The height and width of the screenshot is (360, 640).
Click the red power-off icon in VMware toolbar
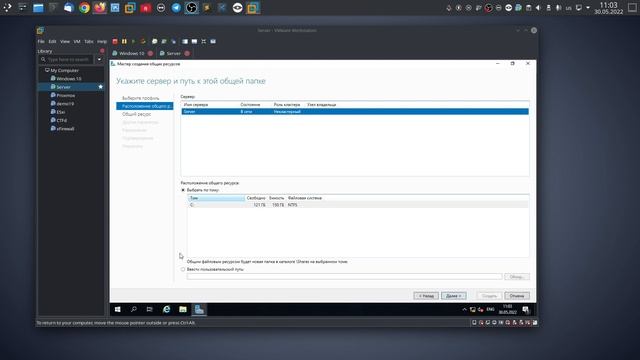115,42
